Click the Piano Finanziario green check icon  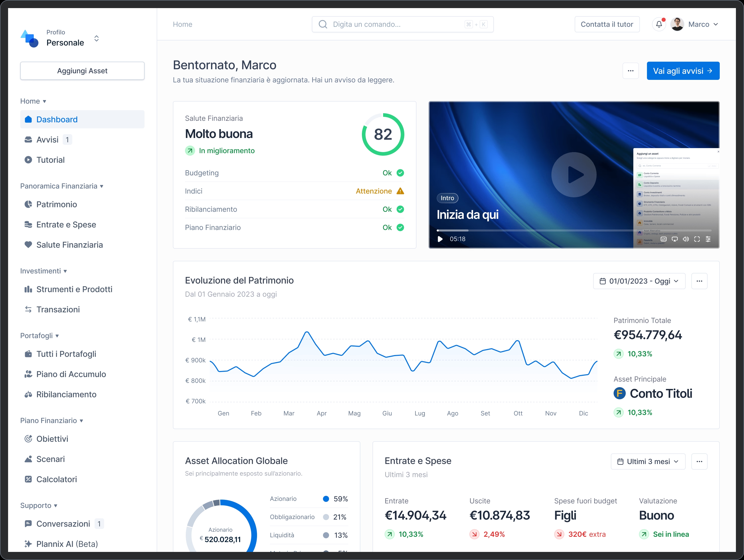pyautogui.click(x=400, y=227)
